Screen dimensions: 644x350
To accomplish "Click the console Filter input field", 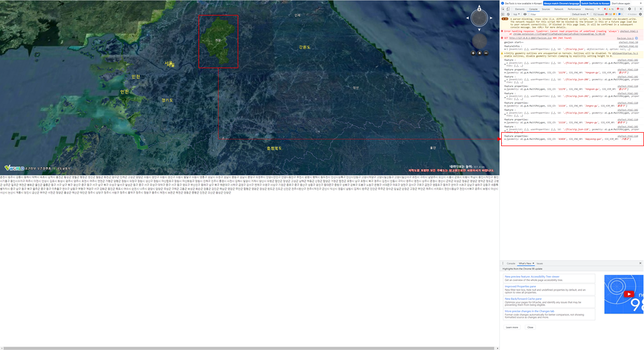I will click(550, 14).
